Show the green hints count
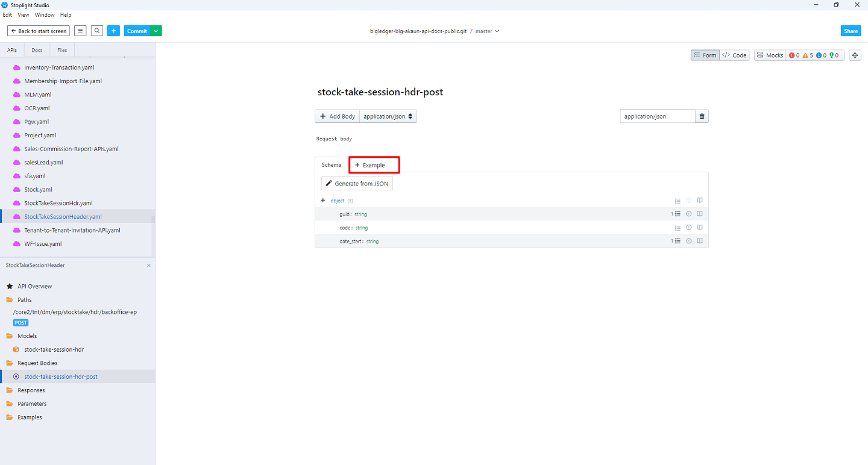868x465 pixels. pos(835,55)
